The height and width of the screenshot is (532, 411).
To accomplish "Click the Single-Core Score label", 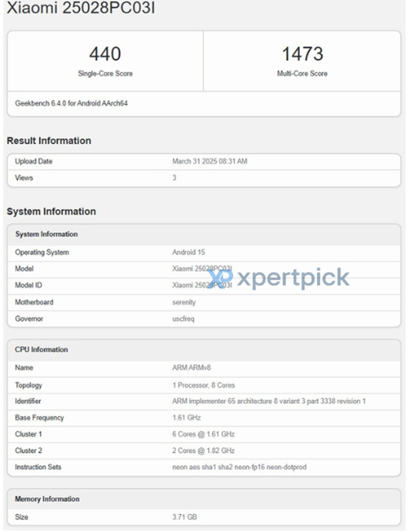I will click(105, 74).
